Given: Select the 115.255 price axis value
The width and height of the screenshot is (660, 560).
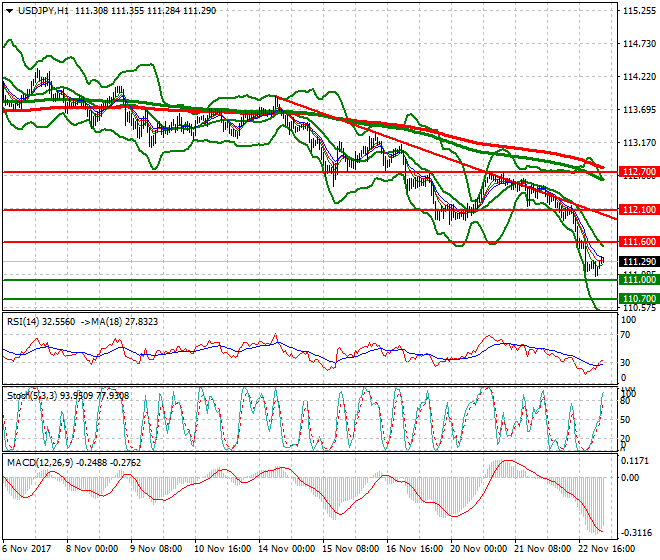Looking at the screenshot, I should click(x=639, y=11).
